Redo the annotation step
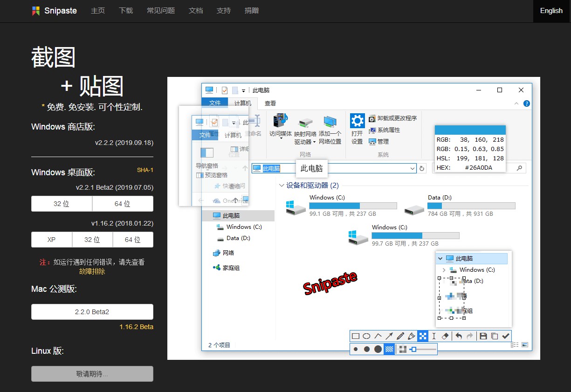Viewport: 571px width, 392px height. click(x=470, y=336)
